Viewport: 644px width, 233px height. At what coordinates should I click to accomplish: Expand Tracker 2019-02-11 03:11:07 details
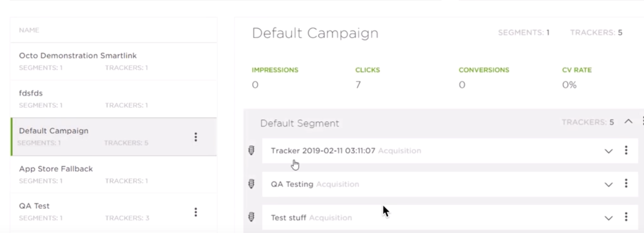click(608, 151)
